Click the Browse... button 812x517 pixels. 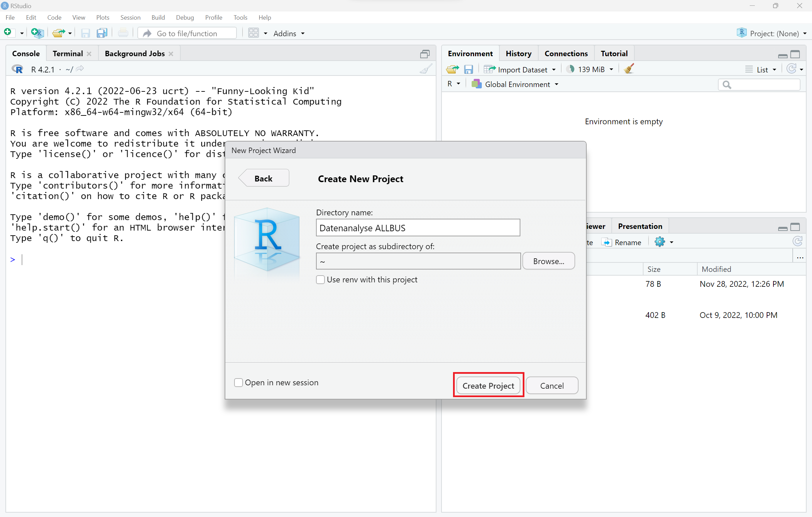(548, 261)
